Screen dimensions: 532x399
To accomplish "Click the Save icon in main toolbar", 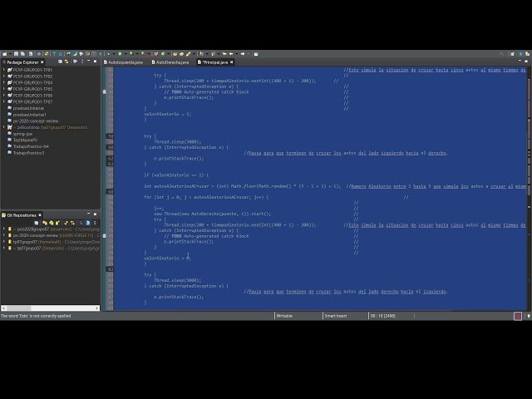I will click(x=16, y=54).
